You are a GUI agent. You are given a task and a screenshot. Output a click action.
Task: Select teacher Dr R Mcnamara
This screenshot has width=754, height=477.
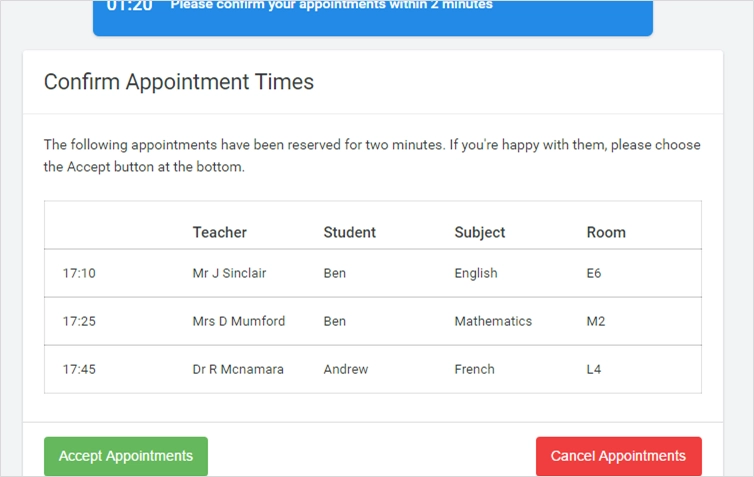[238, 369]
